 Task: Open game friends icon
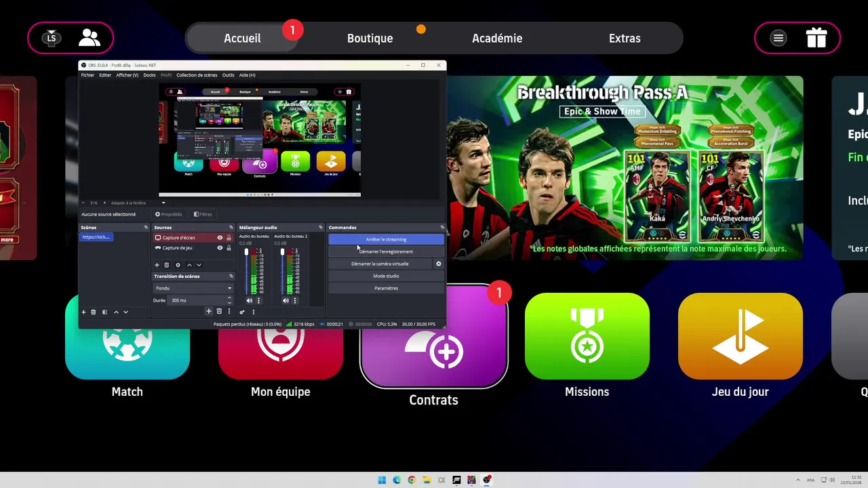point(89,38)
